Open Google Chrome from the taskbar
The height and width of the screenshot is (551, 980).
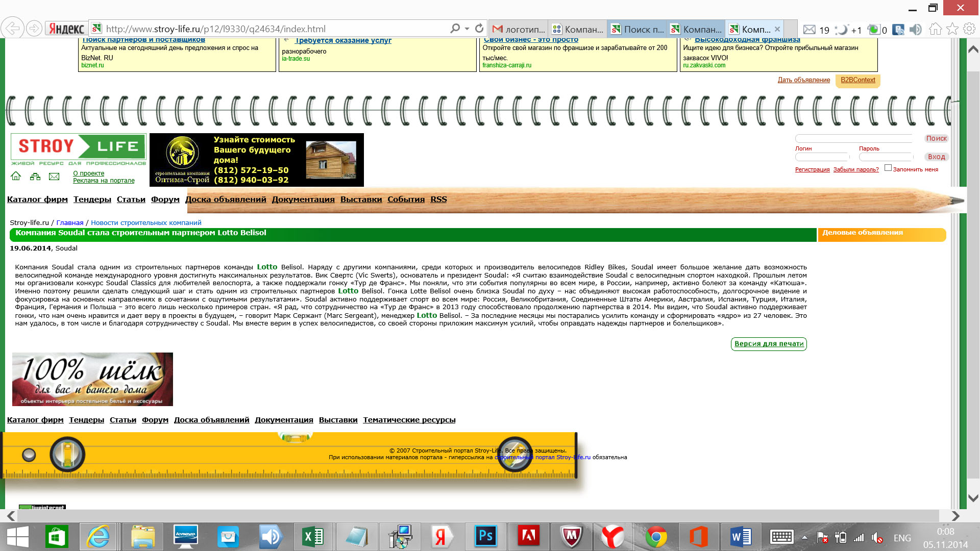[x=656, y=537]
